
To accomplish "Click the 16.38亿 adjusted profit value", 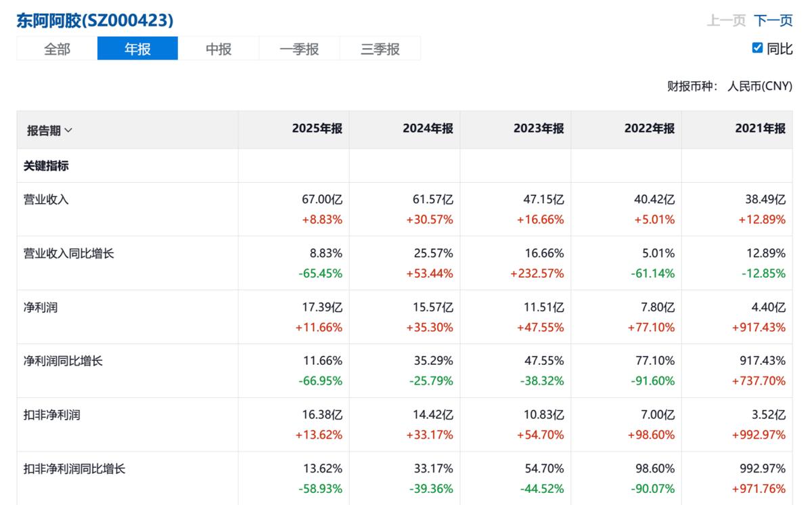I will 322,415.
